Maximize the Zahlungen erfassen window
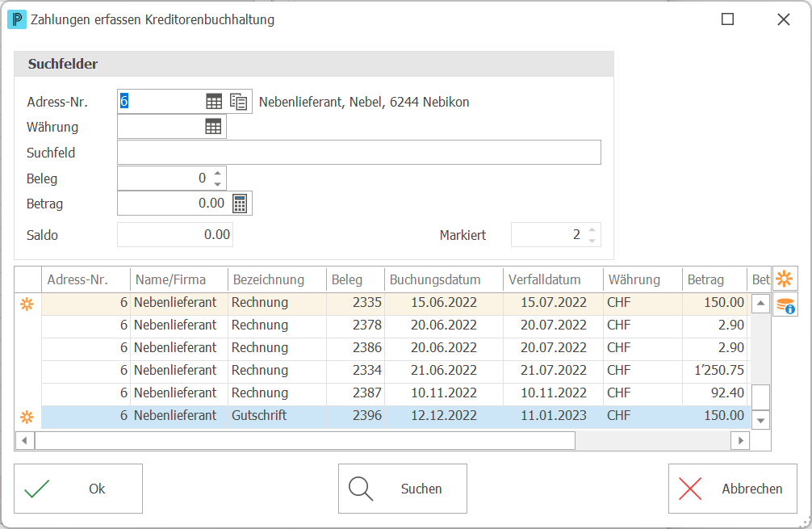Viewport: 812px width, 529px height. click(x=727, y=19)
